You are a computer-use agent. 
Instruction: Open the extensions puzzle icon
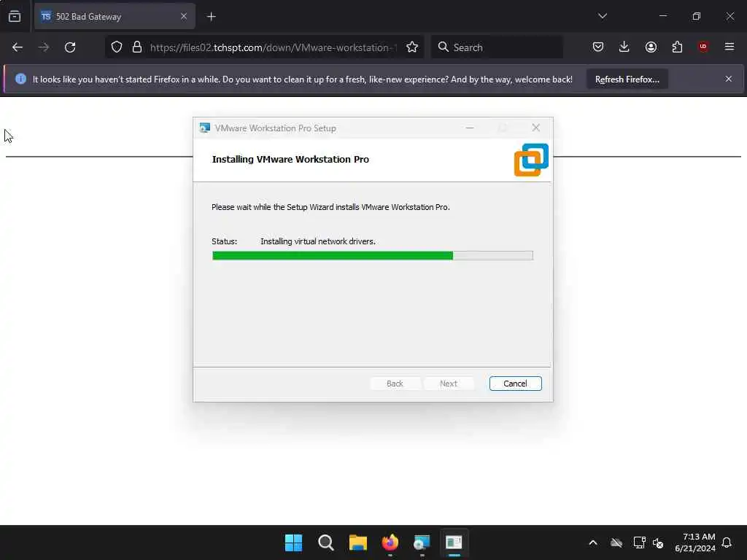point(677,47)
